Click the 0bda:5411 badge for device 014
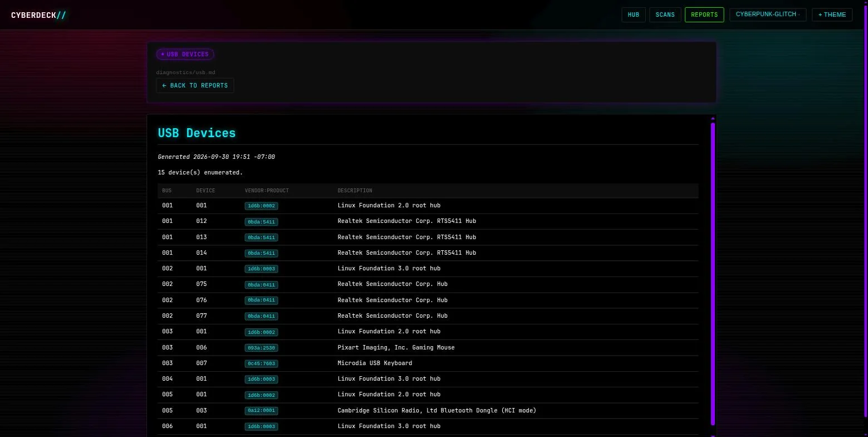The height and width of the screenshot is (437, 868). pos(261,253)
